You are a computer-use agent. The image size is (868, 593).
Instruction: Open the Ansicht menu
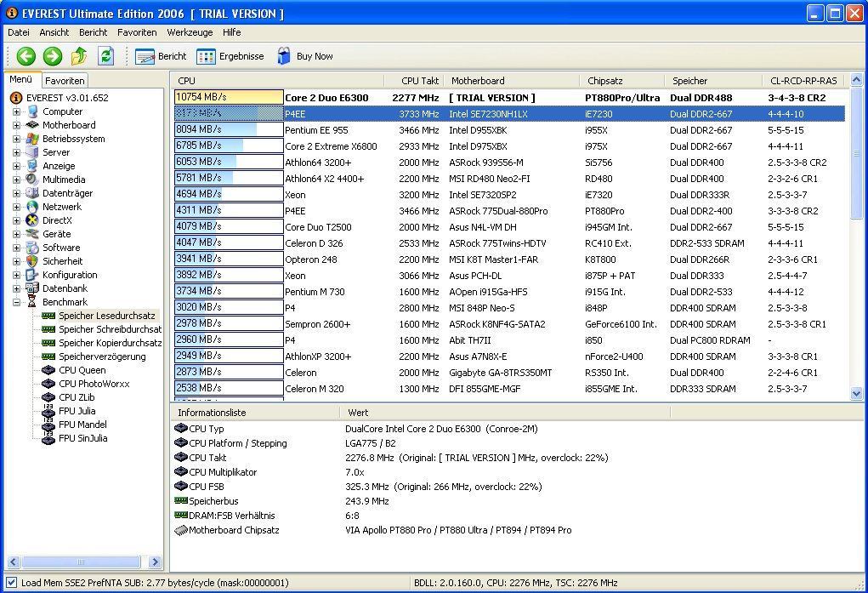click(x=54, y=32)
